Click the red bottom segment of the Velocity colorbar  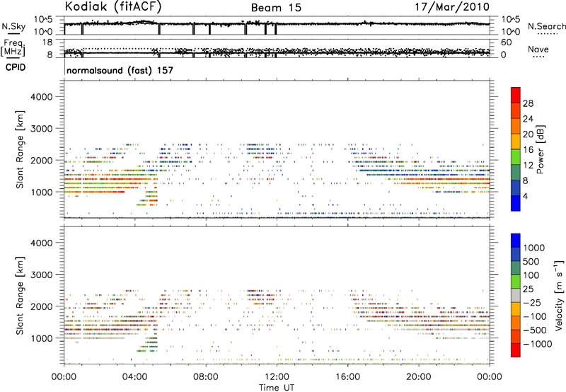(516, 350)
